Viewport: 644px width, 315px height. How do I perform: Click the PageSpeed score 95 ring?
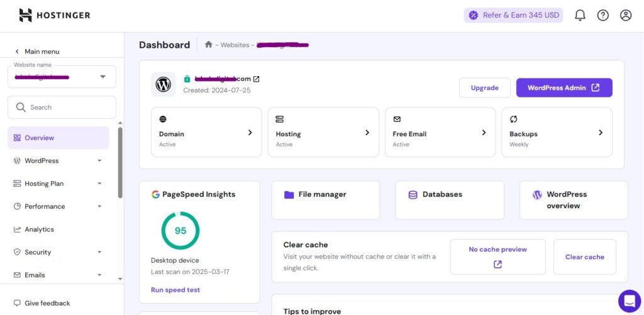180,230
